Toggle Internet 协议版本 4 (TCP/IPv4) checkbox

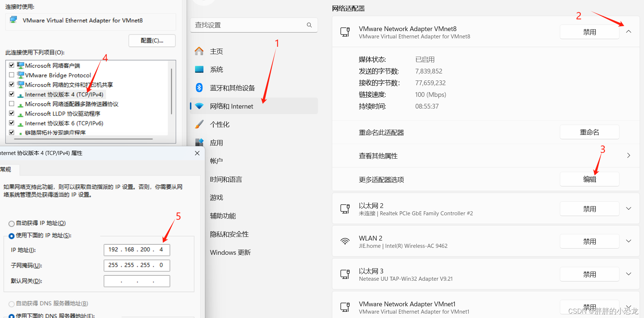point(12,94)
